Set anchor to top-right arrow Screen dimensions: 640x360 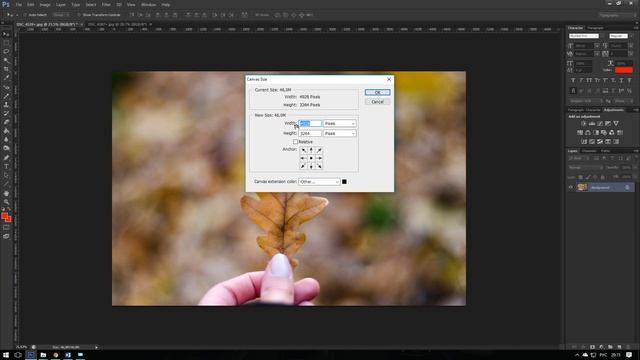pos(319,150)
